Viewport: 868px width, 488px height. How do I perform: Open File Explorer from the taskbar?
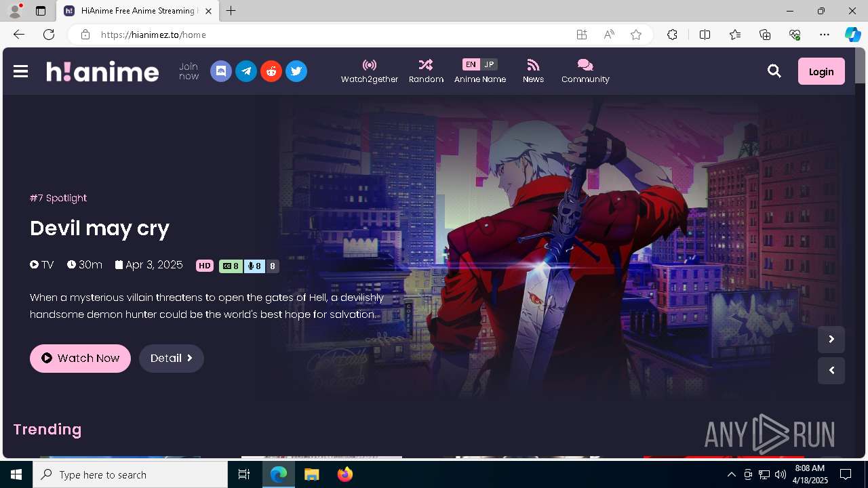point(312,474)
